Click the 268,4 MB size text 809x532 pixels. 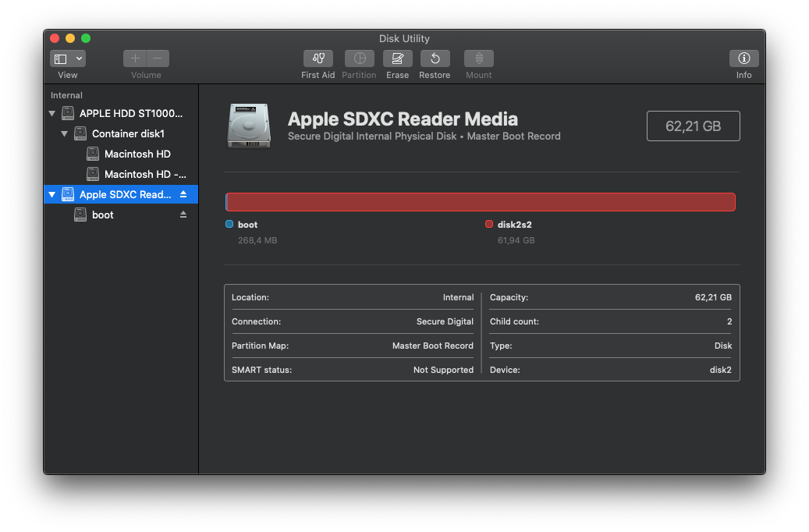(x=257, y=240)
